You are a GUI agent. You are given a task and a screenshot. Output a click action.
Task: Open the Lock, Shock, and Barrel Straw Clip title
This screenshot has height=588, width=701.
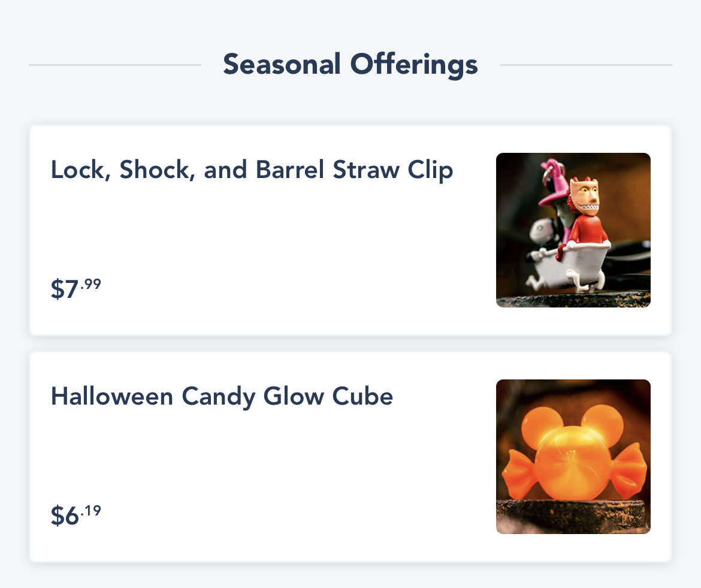click(252, 170)
